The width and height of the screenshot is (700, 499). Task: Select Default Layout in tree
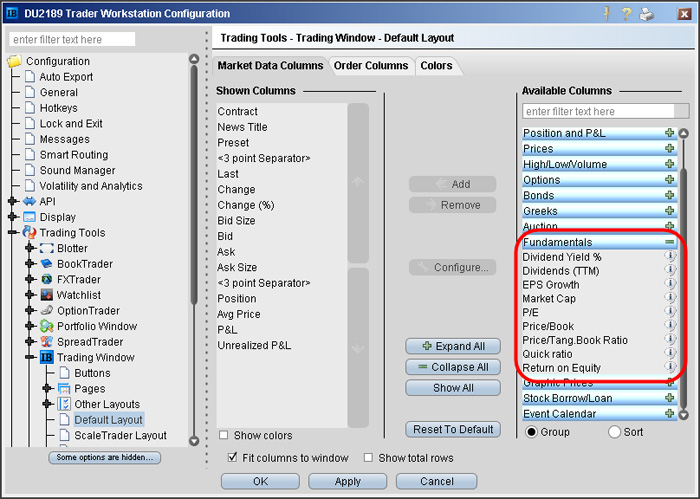[x=108, y=420]
